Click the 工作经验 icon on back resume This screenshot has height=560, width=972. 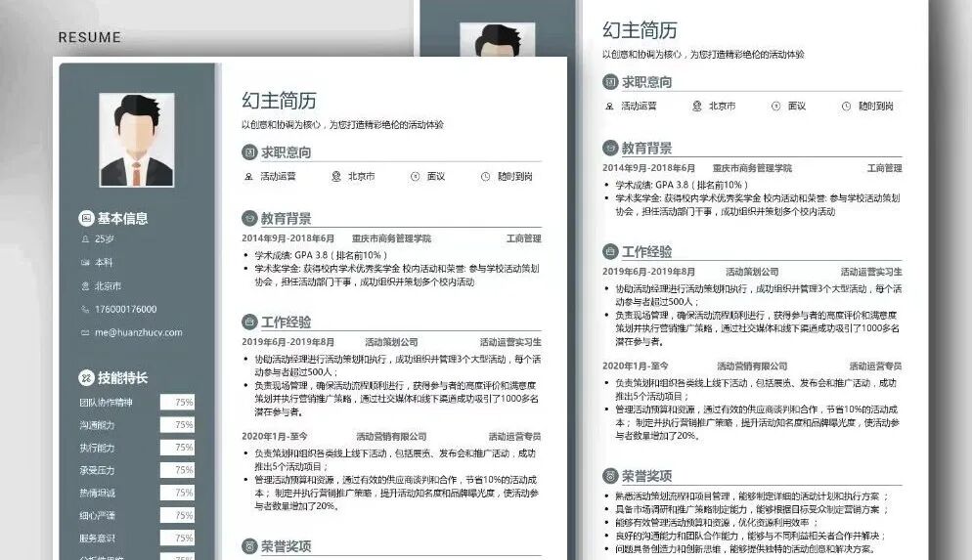click(610, 251)
